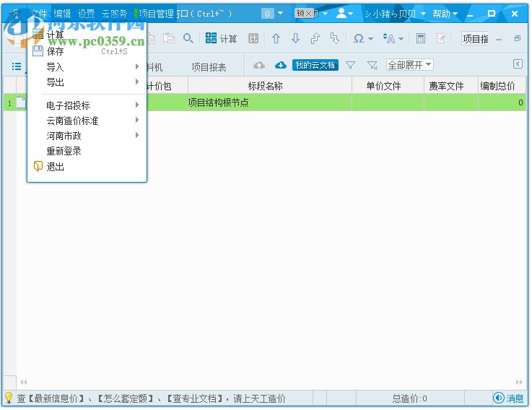
Task: Expand the 导出 submenu
Action: (x=87, y=82)
